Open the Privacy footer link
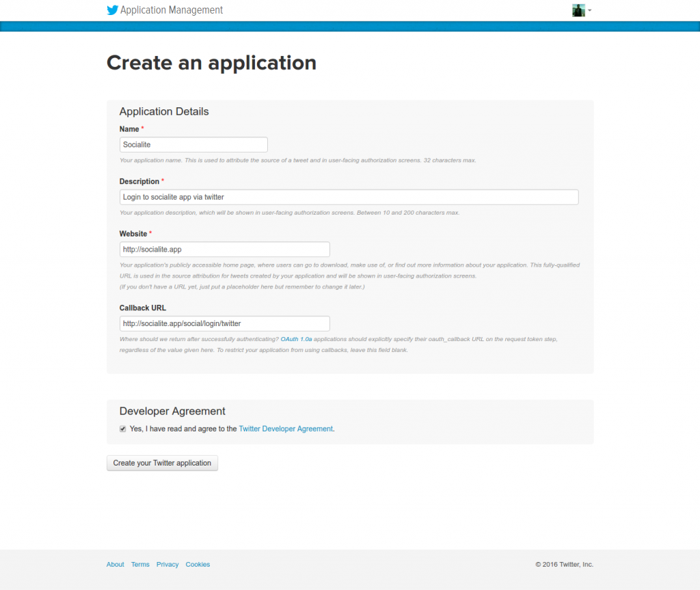Image resolution: width=700 pixels, height=590 pixels. [x=167, y=564]
